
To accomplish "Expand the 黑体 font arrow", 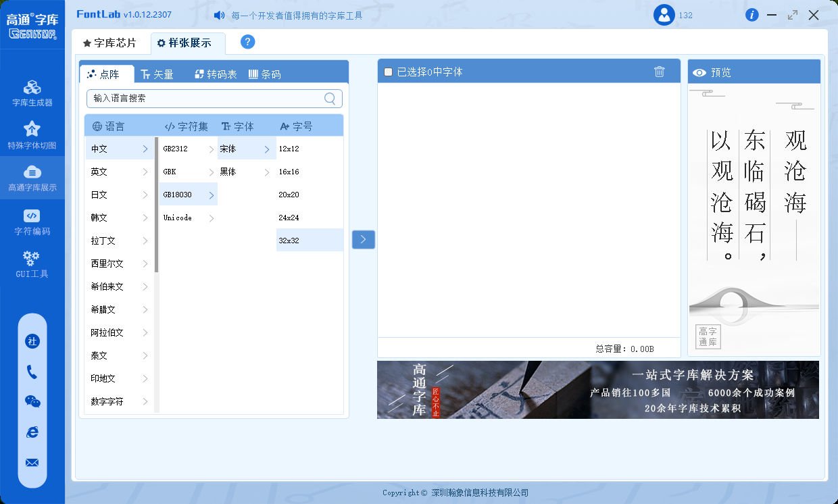I will tap(266, 172).
